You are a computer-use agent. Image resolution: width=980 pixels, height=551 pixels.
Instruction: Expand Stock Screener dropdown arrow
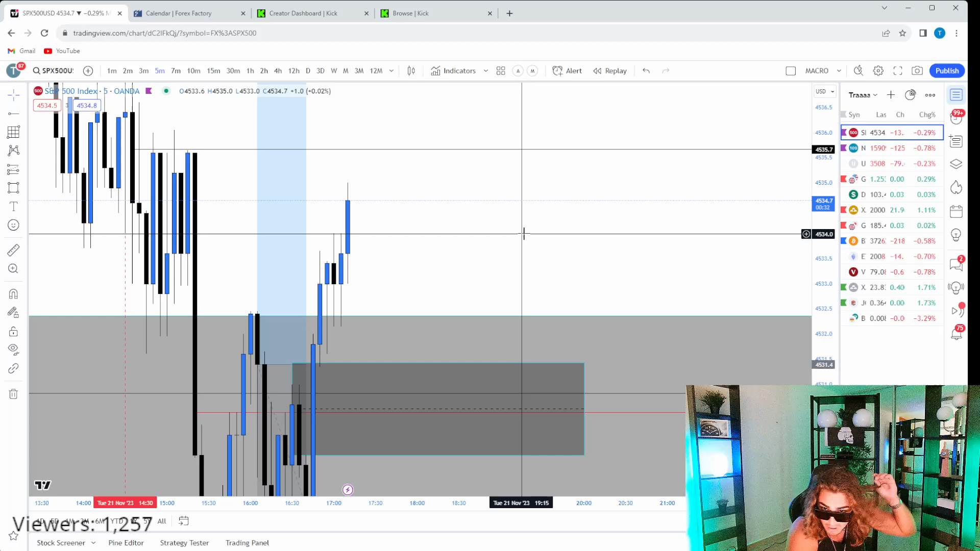93,543
